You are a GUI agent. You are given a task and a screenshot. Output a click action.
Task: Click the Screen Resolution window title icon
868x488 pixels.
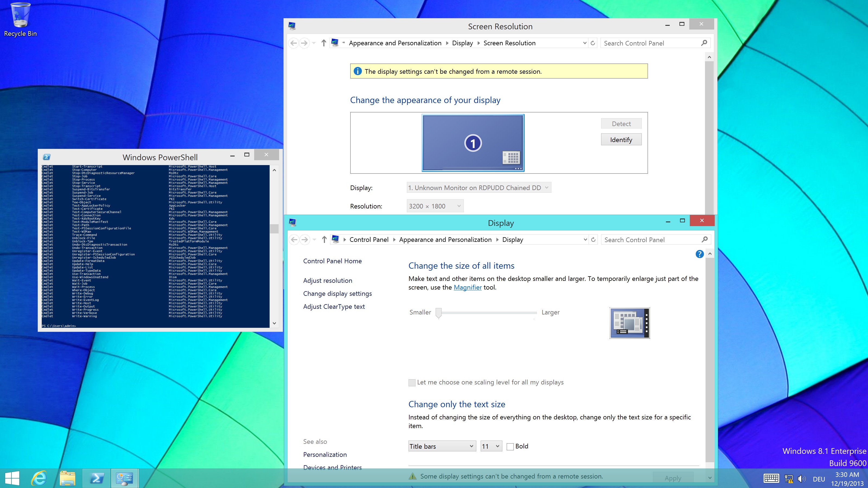pyautogui.click(x=292, y=26)
